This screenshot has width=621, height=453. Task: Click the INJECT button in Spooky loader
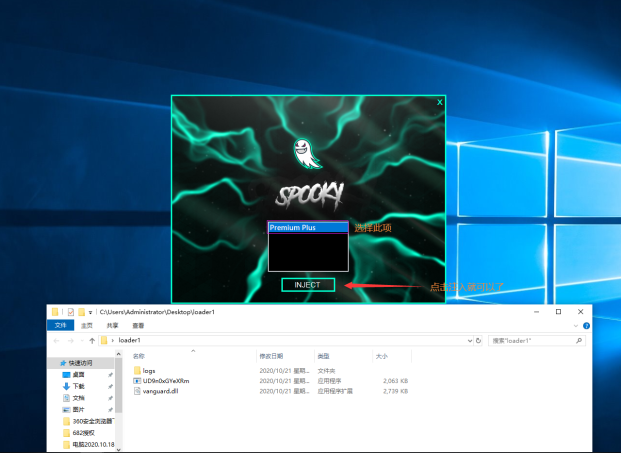[308, 285]
